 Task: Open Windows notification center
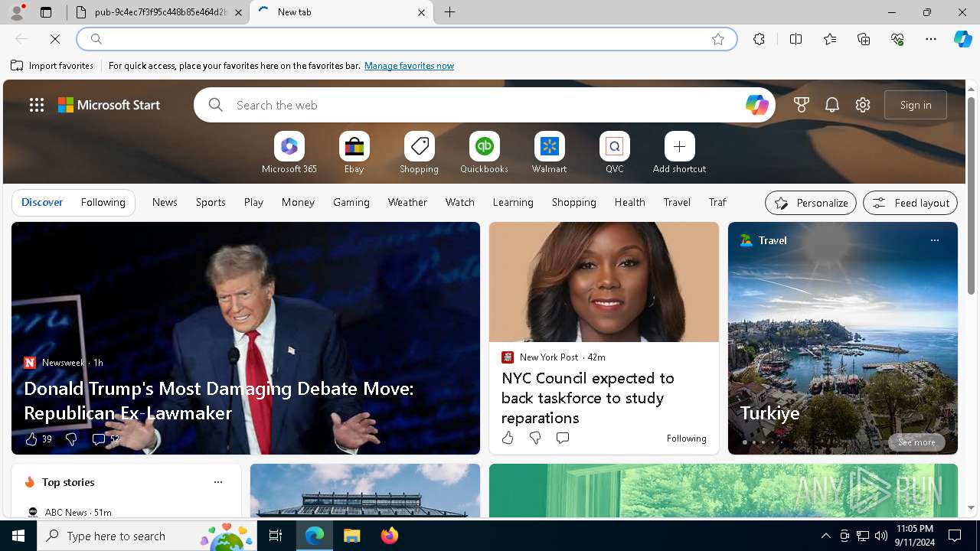(x=955, y=536)
